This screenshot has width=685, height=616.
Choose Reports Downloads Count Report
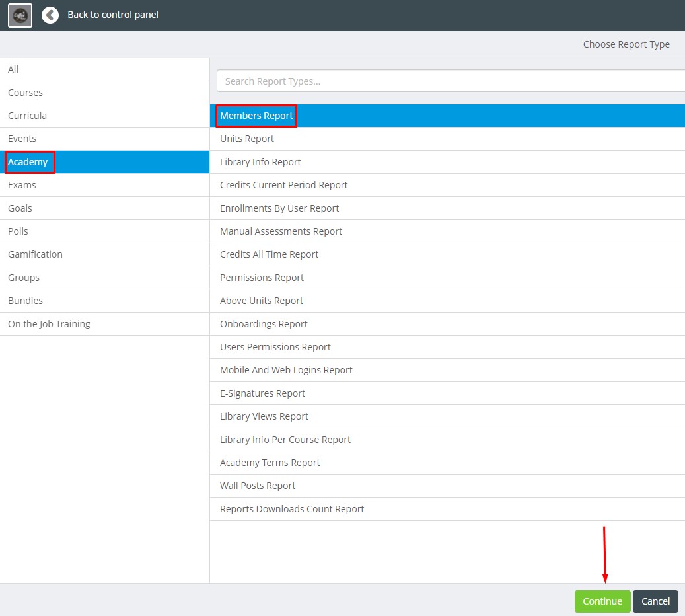tap(447, 510)
